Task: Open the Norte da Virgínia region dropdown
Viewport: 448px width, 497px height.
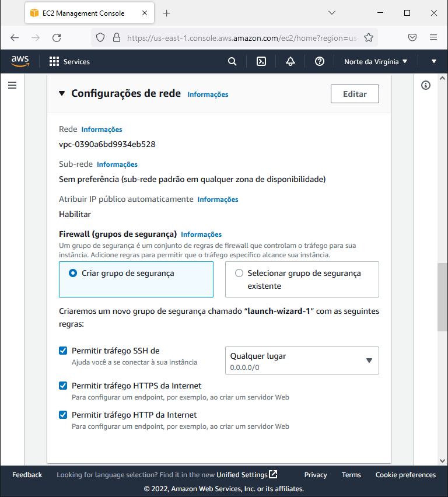Action: 376,61
